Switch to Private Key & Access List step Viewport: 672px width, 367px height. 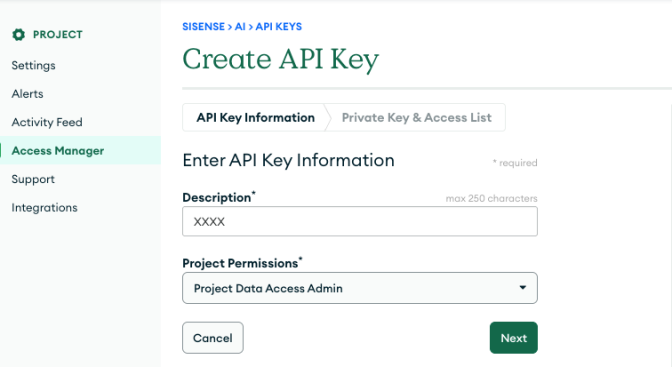pyautogui.click(x=417, y=117)
